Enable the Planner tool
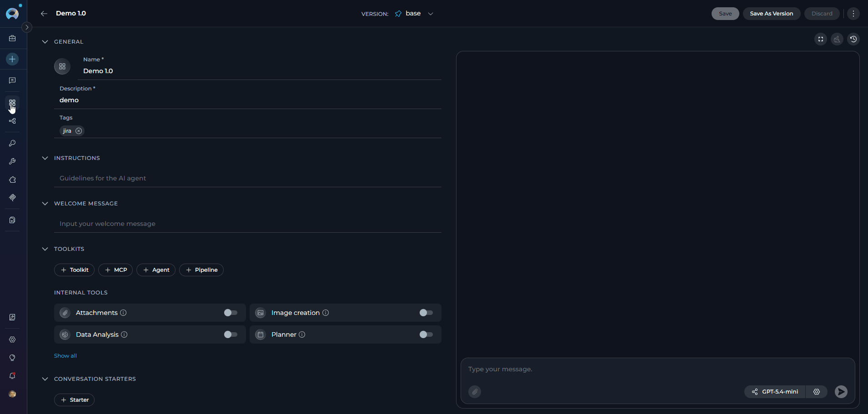 pyautogui.click(x=426, y=334)
